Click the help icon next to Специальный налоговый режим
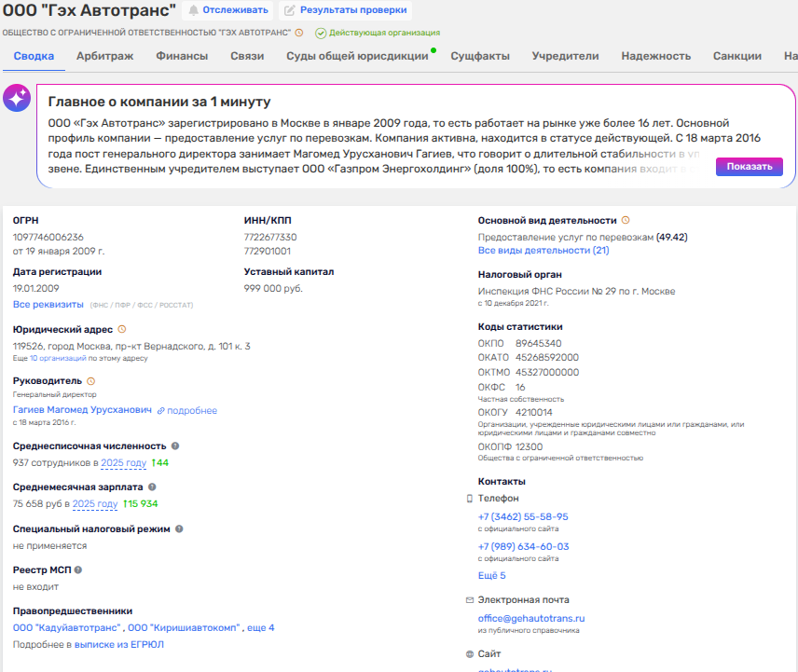 coord(179,529)
